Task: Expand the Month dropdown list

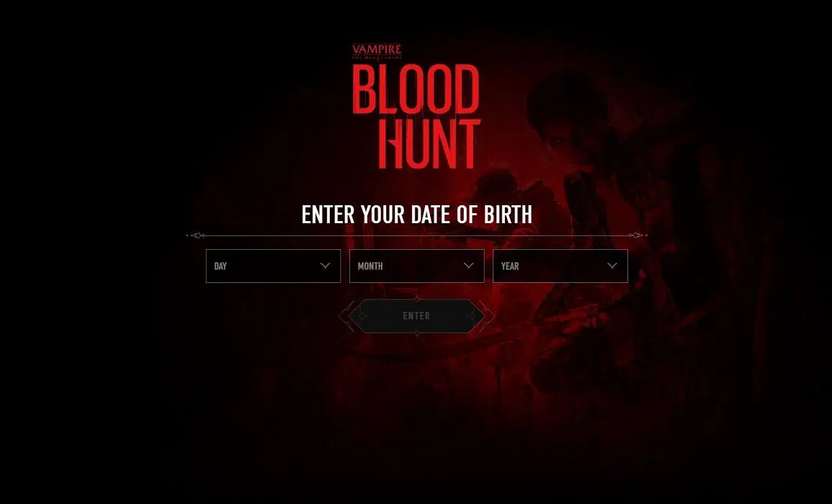Action: coord(416,266)
